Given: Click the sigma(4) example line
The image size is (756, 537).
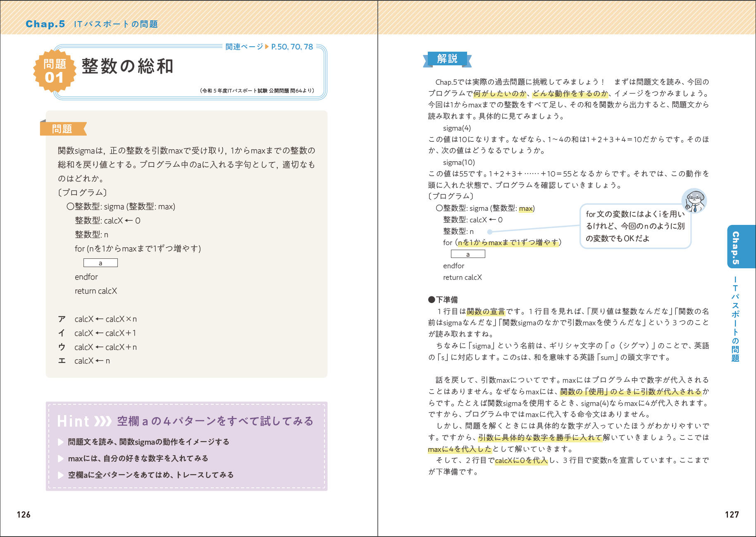Looking at the screenshot, I should [457, 128].
